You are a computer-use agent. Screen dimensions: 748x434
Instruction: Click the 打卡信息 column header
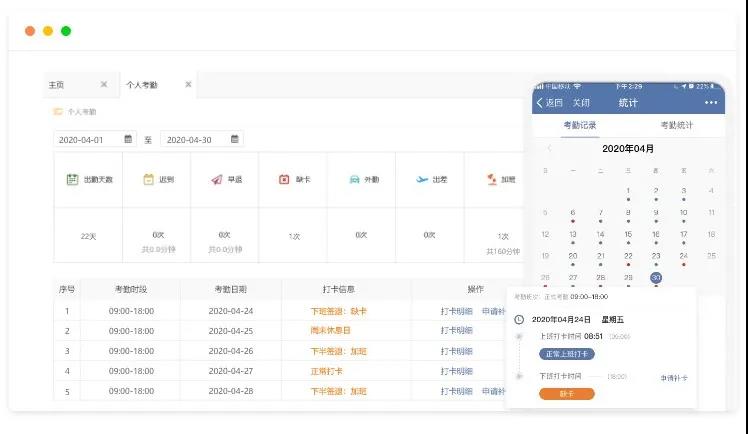(x=338, y=289)
